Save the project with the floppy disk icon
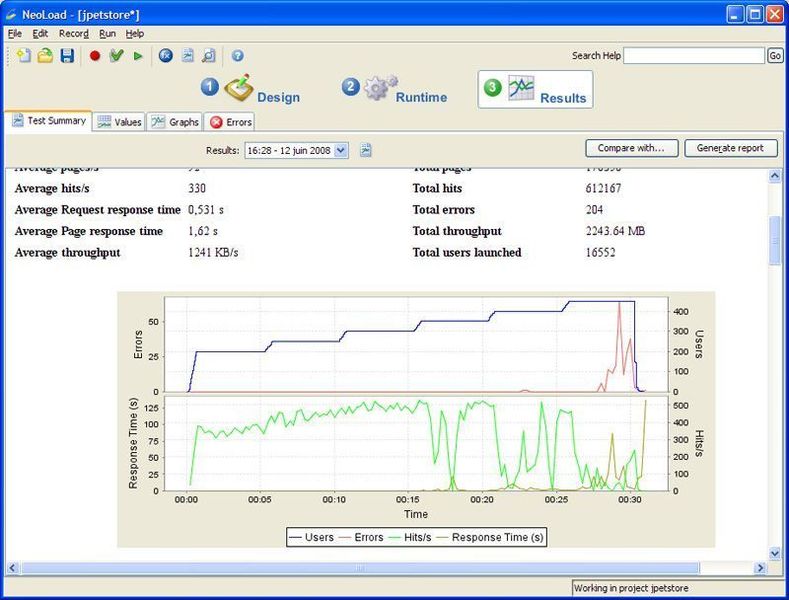789x600 pixels. click(x=67, y=55)
